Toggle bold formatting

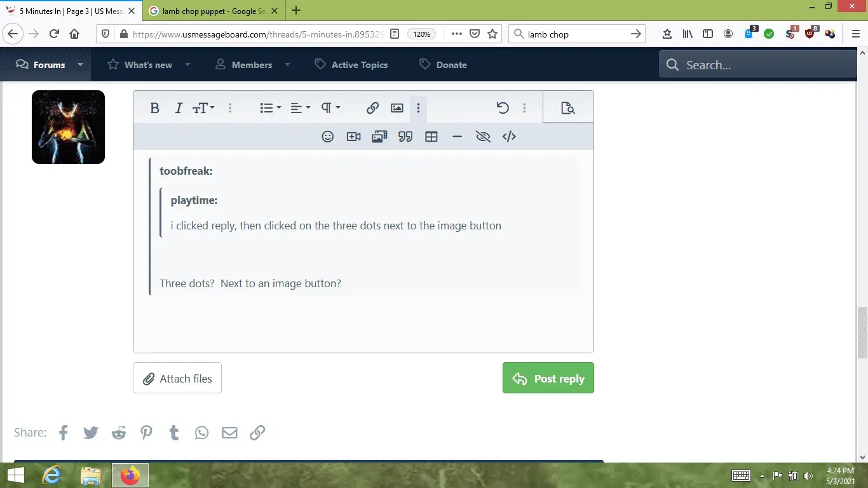154,108
